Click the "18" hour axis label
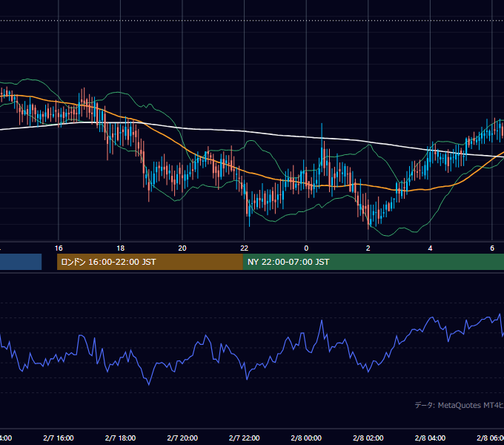The width and height of the screenshot is (504, 445). [x=121, y=248]
